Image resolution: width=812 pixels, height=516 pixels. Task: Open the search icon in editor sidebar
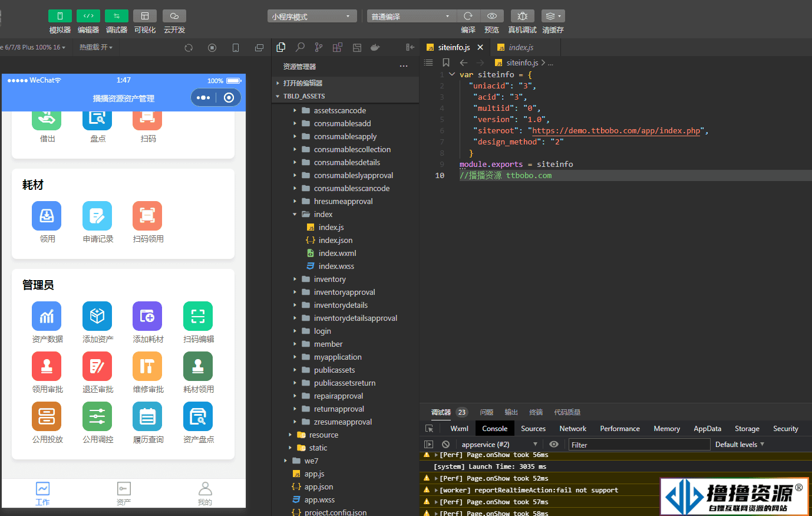(x=300, y=47)
